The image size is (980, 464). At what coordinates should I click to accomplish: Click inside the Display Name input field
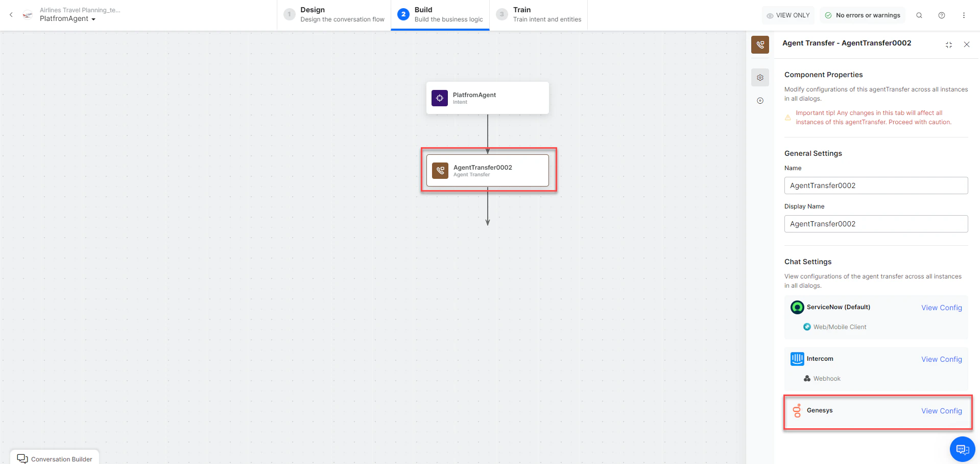[x=875, y=223]
